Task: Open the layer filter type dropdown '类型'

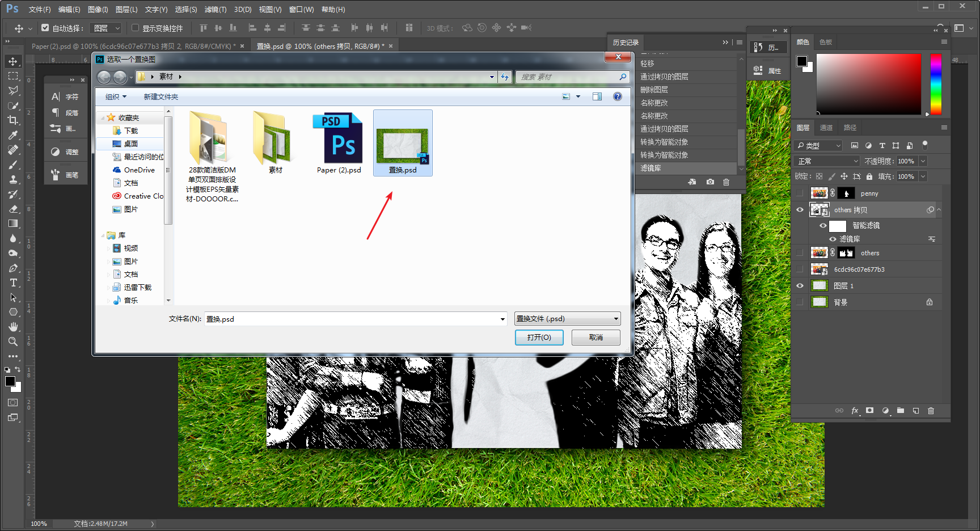Action: point(819,146)
